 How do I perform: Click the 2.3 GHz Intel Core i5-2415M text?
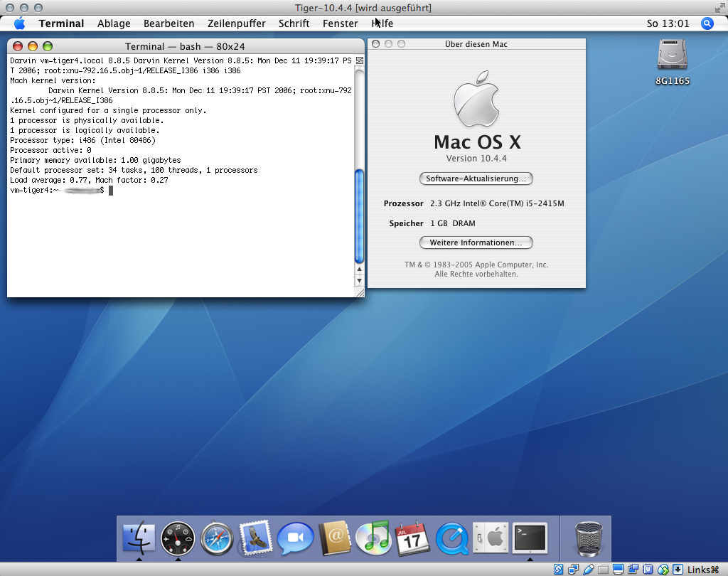(497, 203)
